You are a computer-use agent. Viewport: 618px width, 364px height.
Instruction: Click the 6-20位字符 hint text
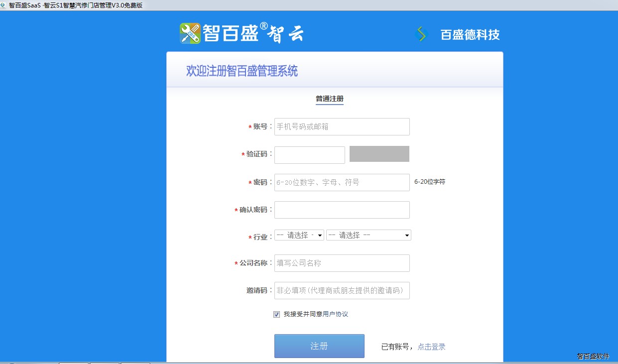click(x=430, y=182)
